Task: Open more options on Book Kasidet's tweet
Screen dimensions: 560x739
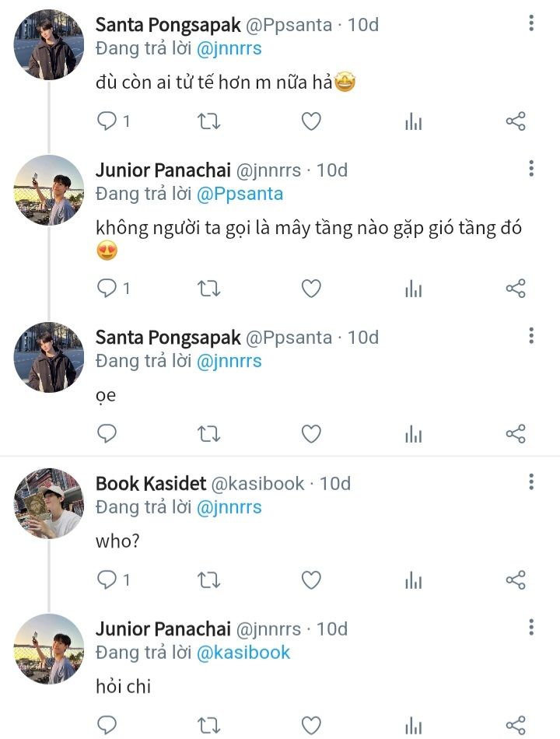Action: [531, 482]
